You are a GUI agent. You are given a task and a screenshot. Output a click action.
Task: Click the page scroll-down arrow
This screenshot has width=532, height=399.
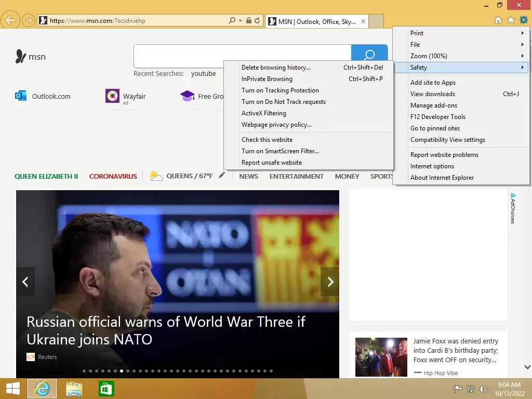[527, 367]
